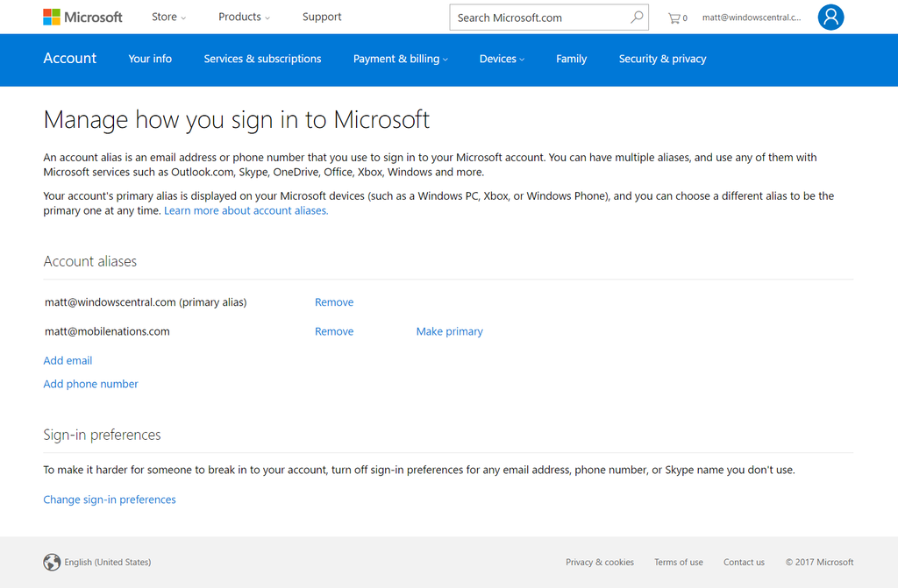This screenshot has width=898, height=588.
Task: Click the globe language icon
Action: click(x=51, y=562)
